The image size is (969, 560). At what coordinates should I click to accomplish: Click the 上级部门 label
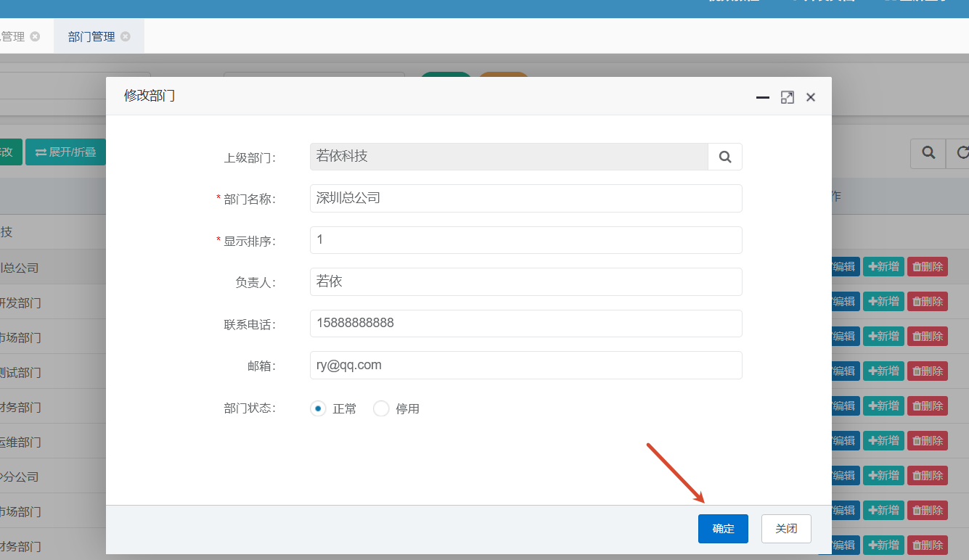pyautogui.click(x=250, y=157)
